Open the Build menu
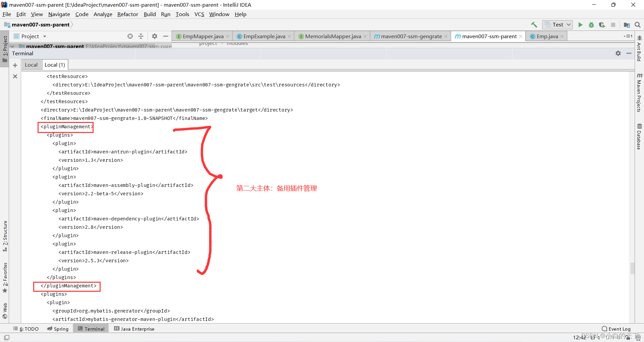Screen dimensions: 644x342 (x=150, y=14)
